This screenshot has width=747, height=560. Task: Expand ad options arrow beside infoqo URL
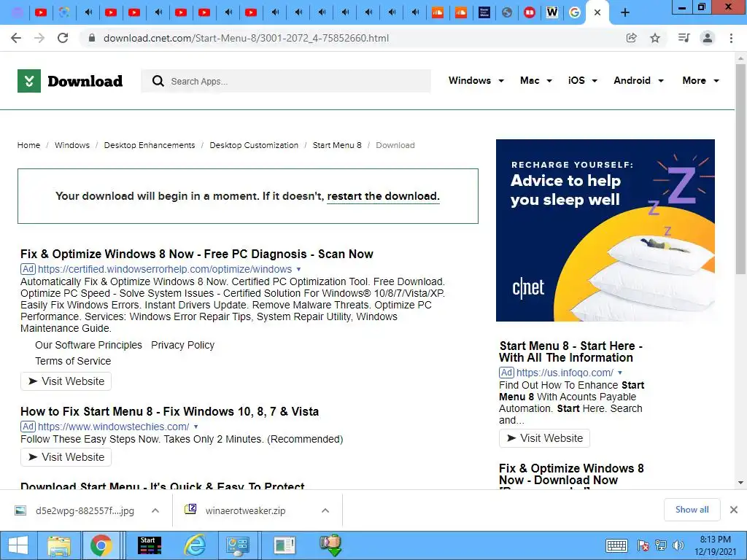[x=620, y=373]
